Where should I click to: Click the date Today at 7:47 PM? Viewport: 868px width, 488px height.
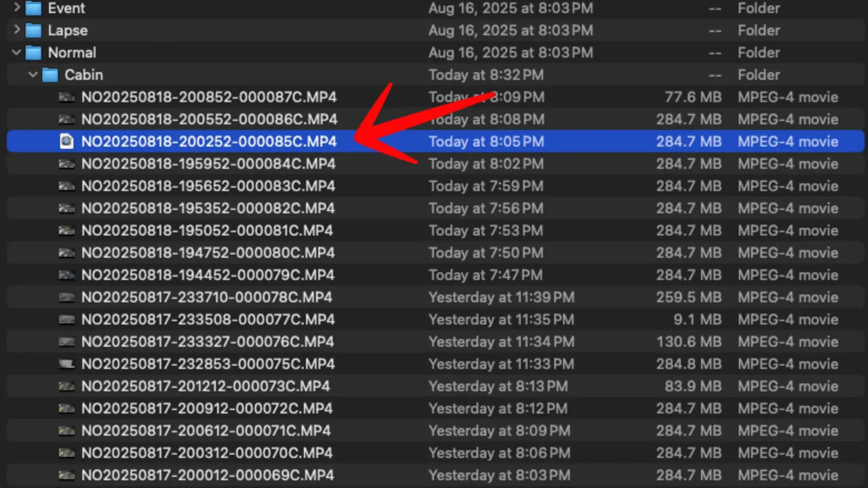click(x=486, y=275)
